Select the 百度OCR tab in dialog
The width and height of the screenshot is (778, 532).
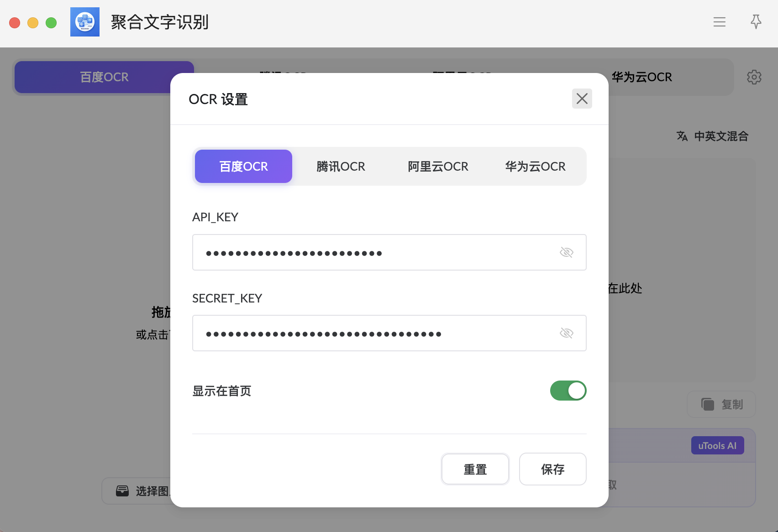(x=243, y=167)
